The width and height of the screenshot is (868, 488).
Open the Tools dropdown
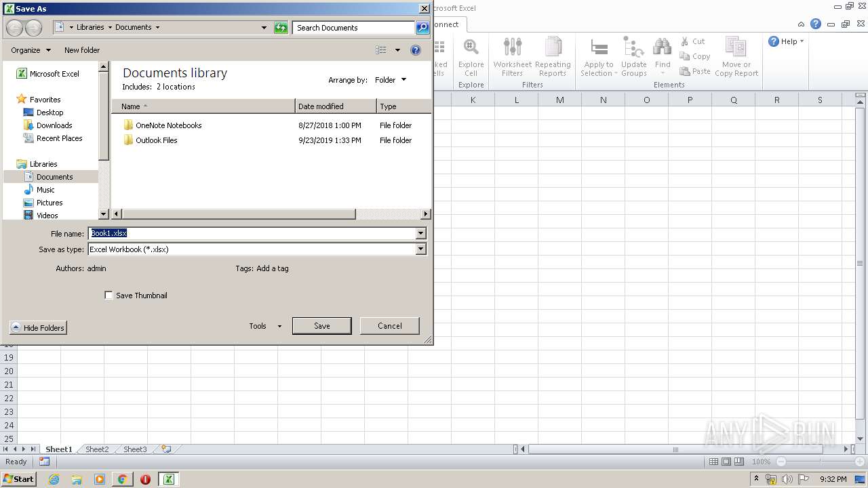click(265, 326)
